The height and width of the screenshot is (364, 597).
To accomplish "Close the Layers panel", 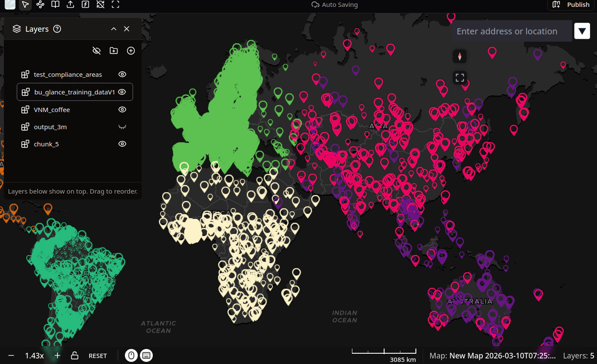I will [x=127, y=29].
